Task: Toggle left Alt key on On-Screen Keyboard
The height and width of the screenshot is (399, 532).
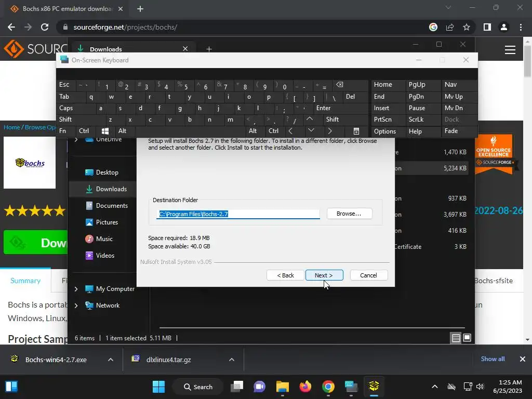Action: pos(122,131)
